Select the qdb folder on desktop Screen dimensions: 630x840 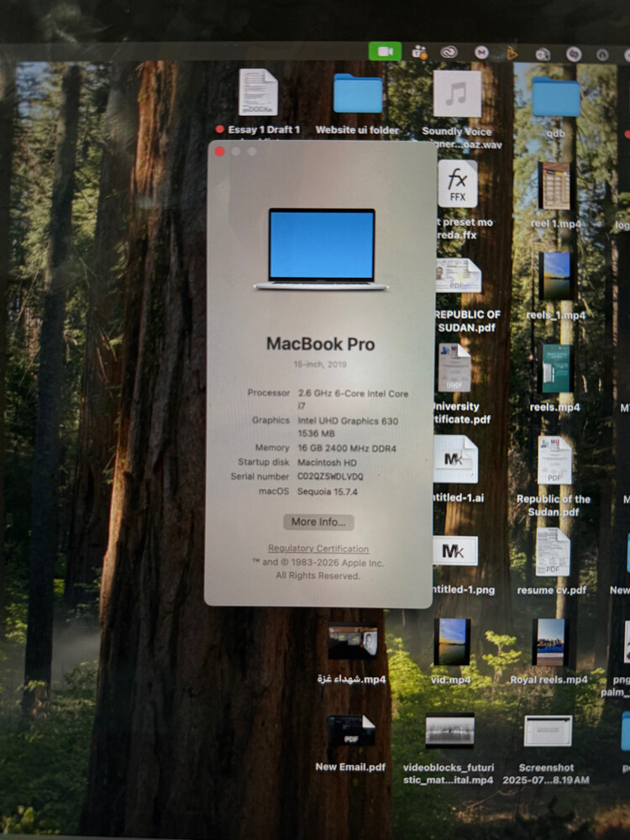tap(556, 97)
